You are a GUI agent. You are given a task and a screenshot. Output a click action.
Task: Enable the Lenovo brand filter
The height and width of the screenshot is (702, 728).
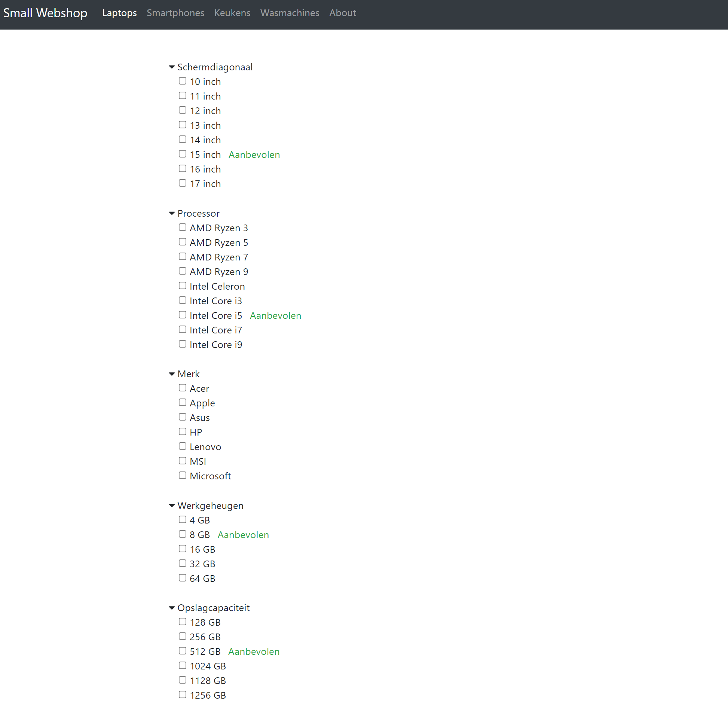[x=183, y=446]
